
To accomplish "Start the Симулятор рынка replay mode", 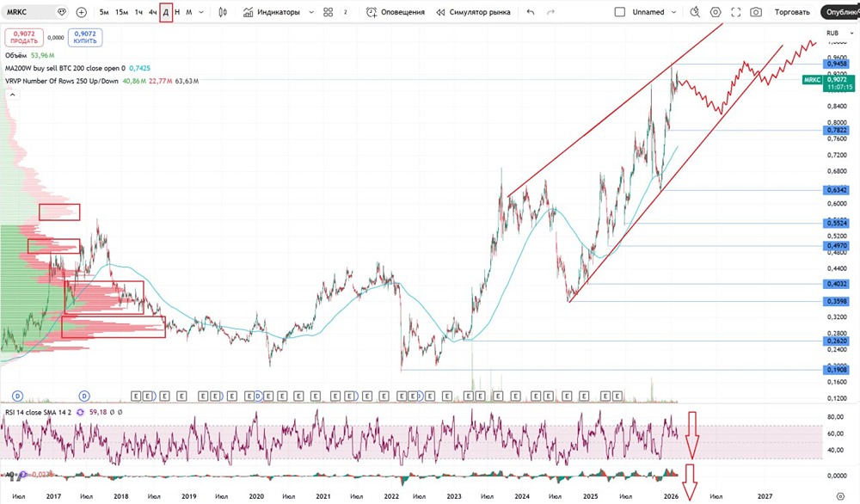I will click(473, 12).
